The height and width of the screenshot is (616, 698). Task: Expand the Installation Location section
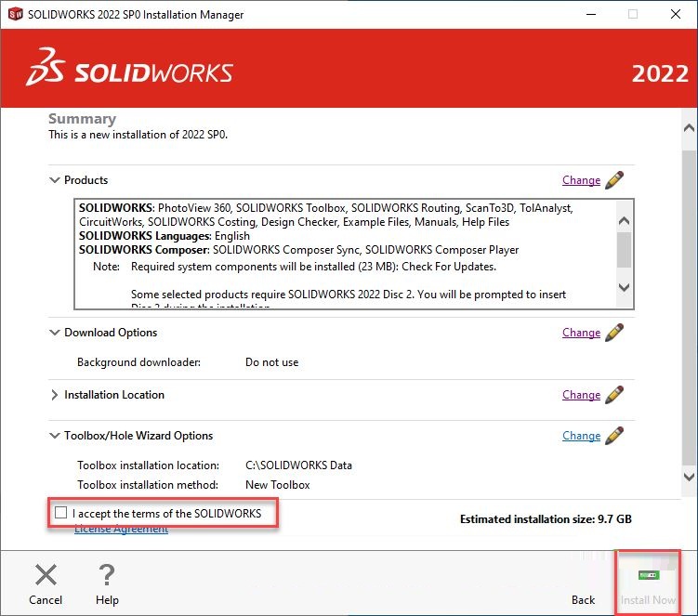coord(54,395)
